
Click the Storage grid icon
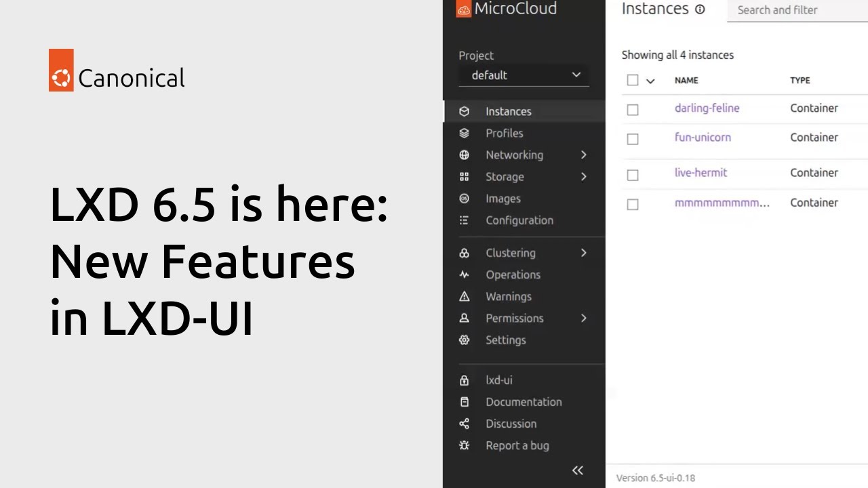pyautogui.click(x=464, y=176)
